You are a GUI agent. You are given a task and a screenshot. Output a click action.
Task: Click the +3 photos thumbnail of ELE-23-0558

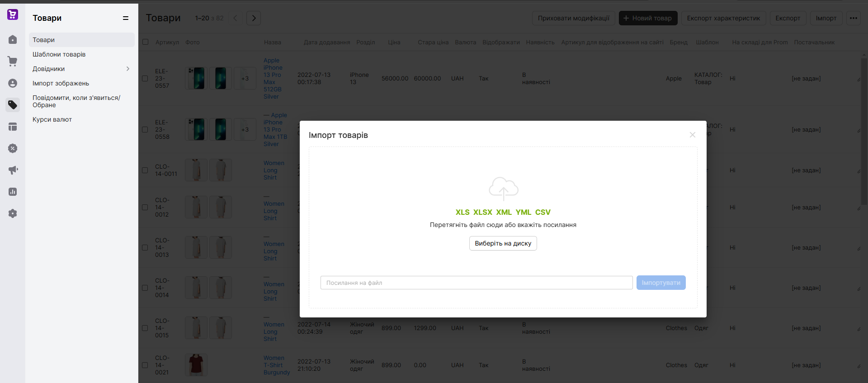245,129
